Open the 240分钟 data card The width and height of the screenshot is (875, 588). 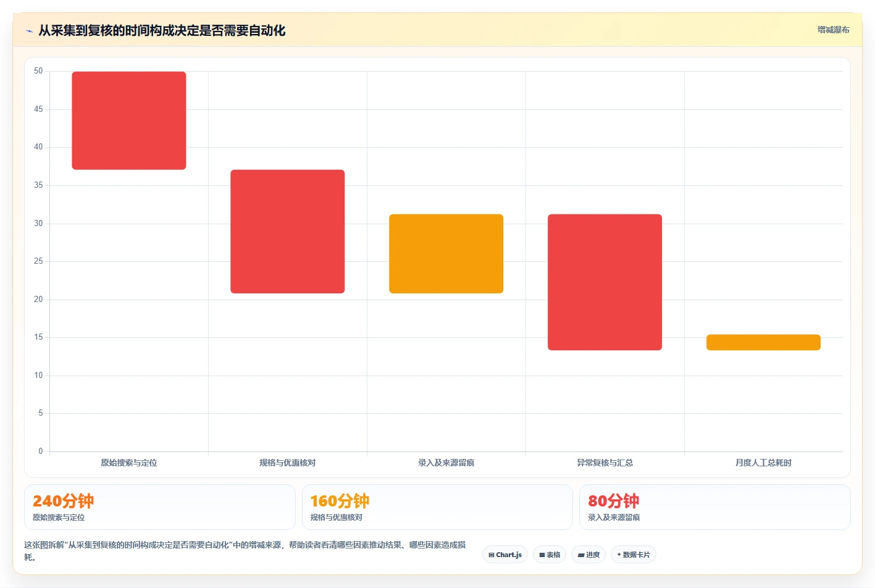coord(160,507)
